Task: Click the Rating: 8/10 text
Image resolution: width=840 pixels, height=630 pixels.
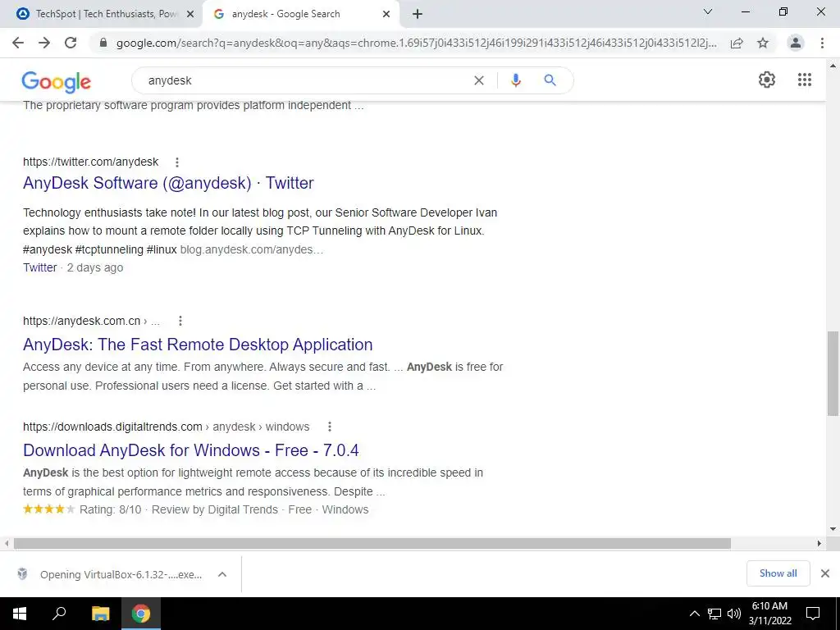Action: pos(111,509)
